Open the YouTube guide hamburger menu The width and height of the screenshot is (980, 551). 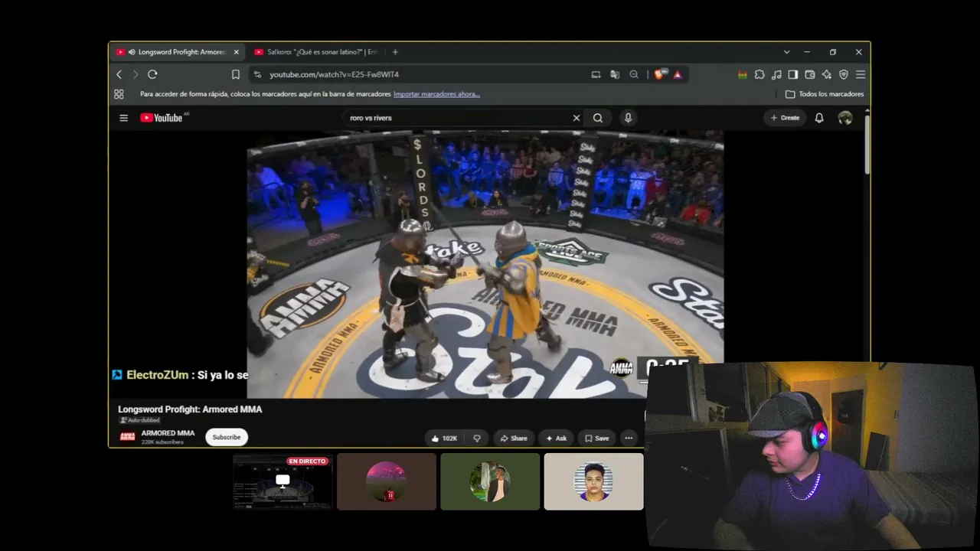coord(123,118)
